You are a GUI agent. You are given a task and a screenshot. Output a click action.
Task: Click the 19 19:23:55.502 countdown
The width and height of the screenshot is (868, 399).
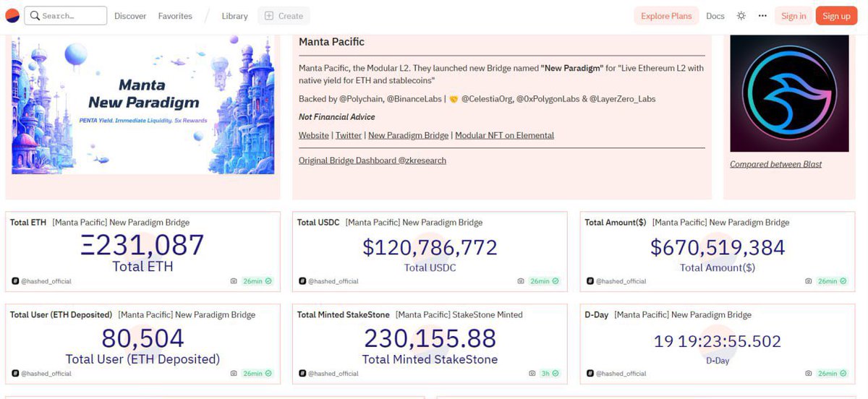[718, 341]
